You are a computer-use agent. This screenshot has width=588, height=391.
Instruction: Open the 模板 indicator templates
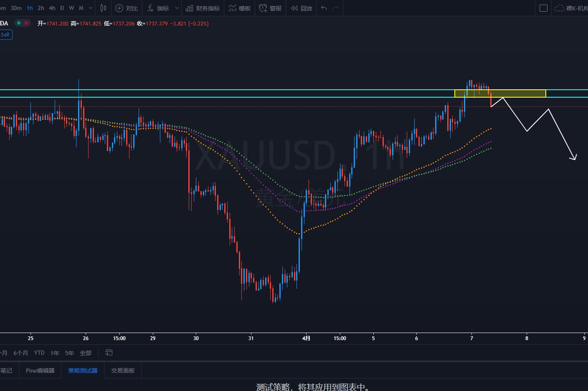[240, 8]
